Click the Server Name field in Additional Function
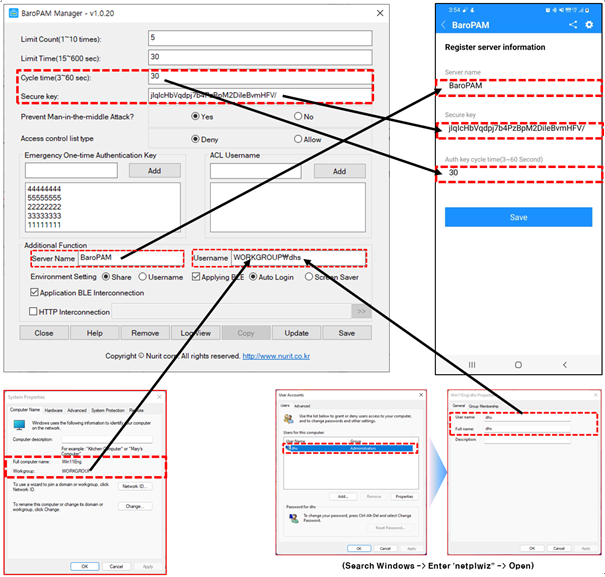Viewport: 605px width, 577px height. 131,258
